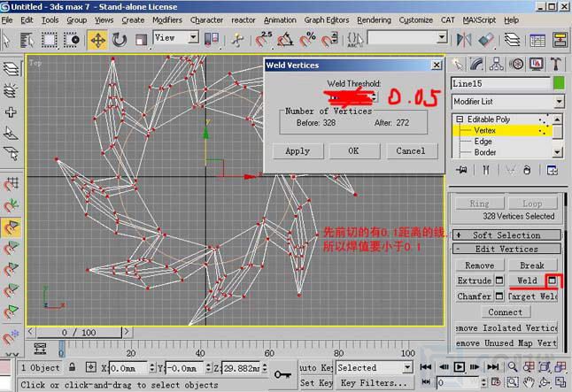Click the Mirror tool icon

click(464, 40)
